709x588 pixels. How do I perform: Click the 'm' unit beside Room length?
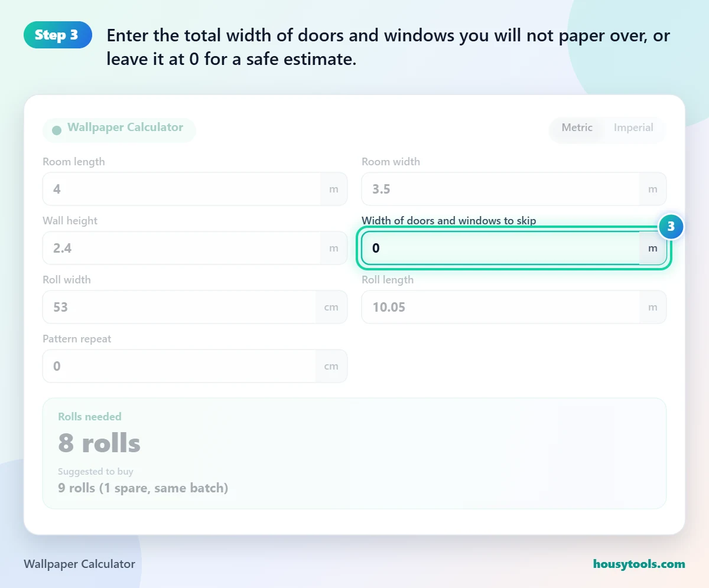coord(334,189)
